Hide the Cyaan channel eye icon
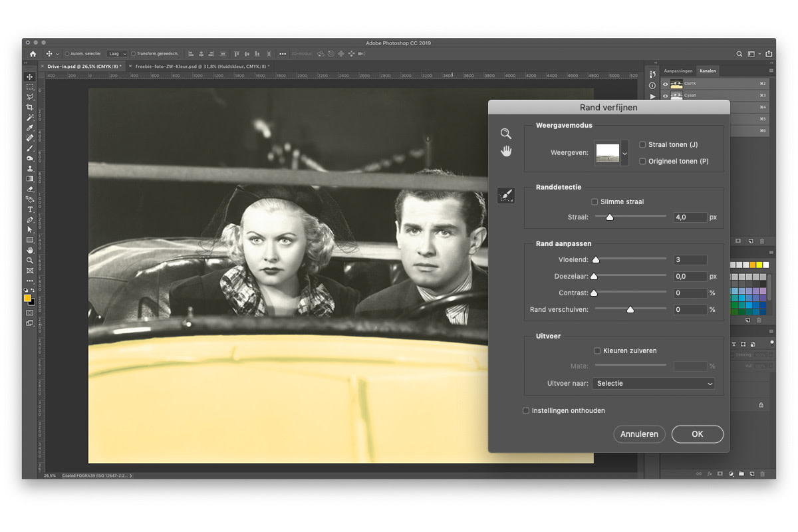 [666, 95]
